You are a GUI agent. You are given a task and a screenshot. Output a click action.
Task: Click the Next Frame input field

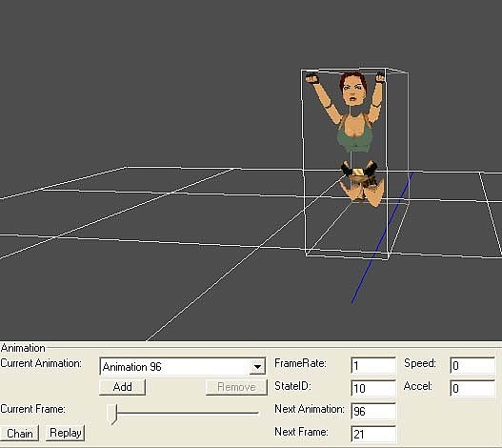pos(373,435)
